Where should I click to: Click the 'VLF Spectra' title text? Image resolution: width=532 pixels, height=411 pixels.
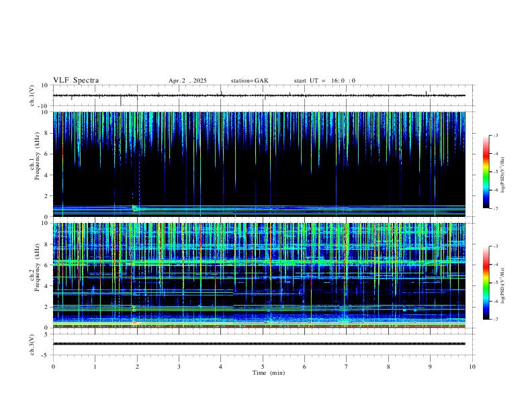(x=76, y=81)
